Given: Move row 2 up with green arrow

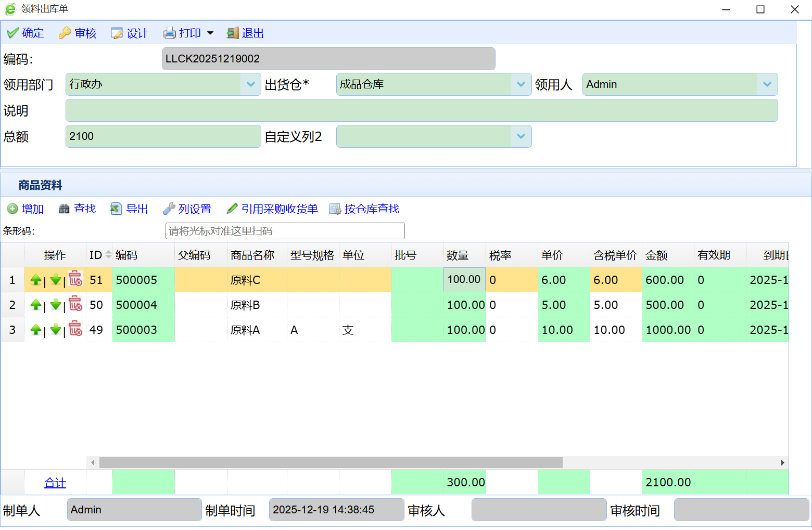Looking at the screenshot, I should [36, 305].
